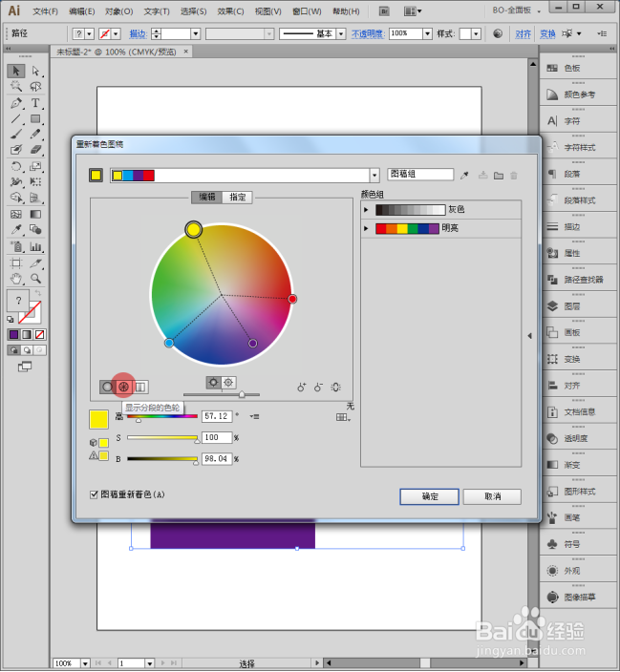Open the harmony rules dropdown arrow

(x=374, y=176)
